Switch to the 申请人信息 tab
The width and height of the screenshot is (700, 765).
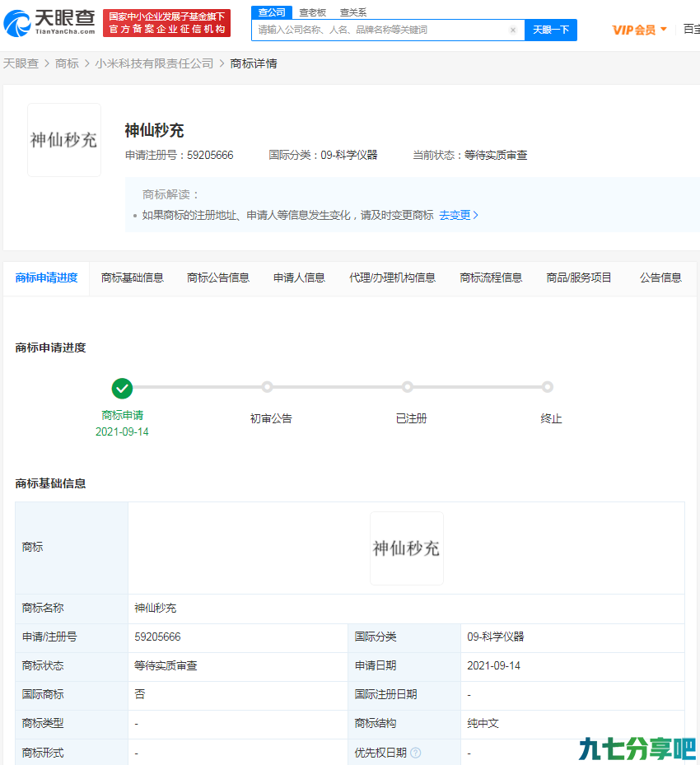[299, 278]
